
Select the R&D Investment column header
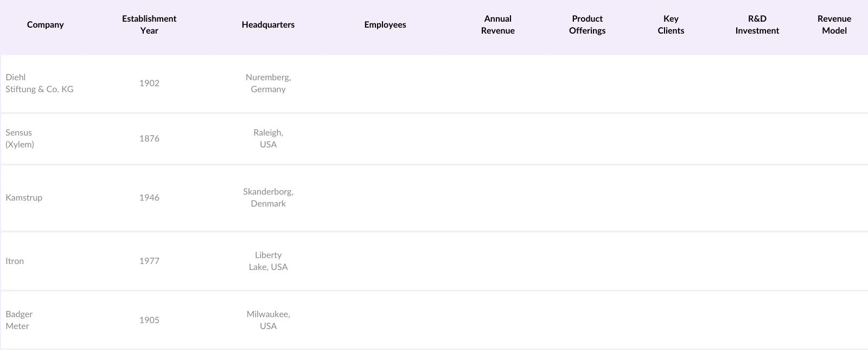pos(757,25)
